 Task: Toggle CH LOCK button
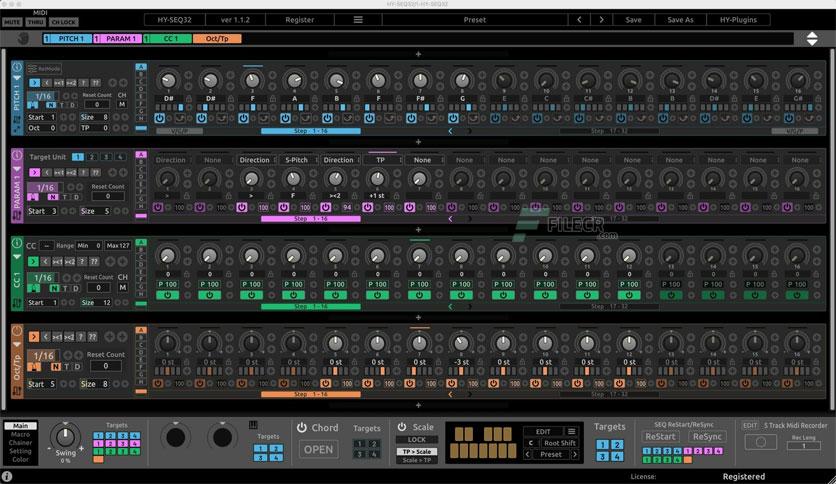point(63,22)
